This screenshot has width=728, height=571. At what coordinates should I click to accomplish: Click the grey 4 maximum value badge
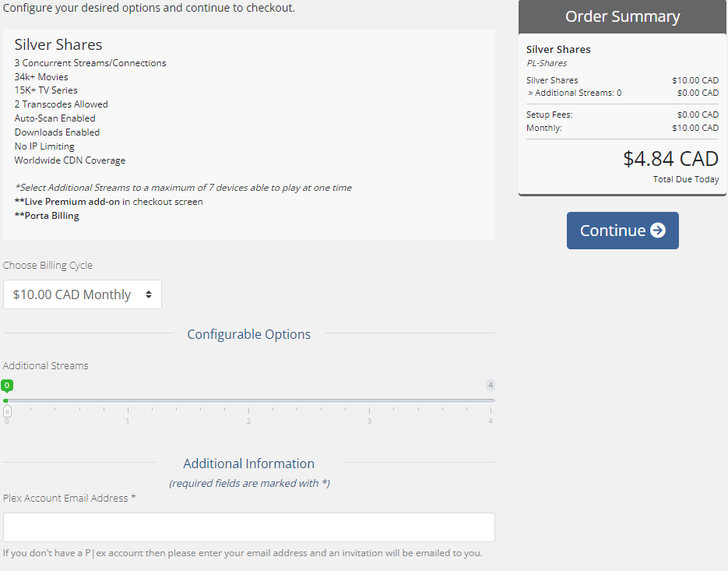(491, 385)
